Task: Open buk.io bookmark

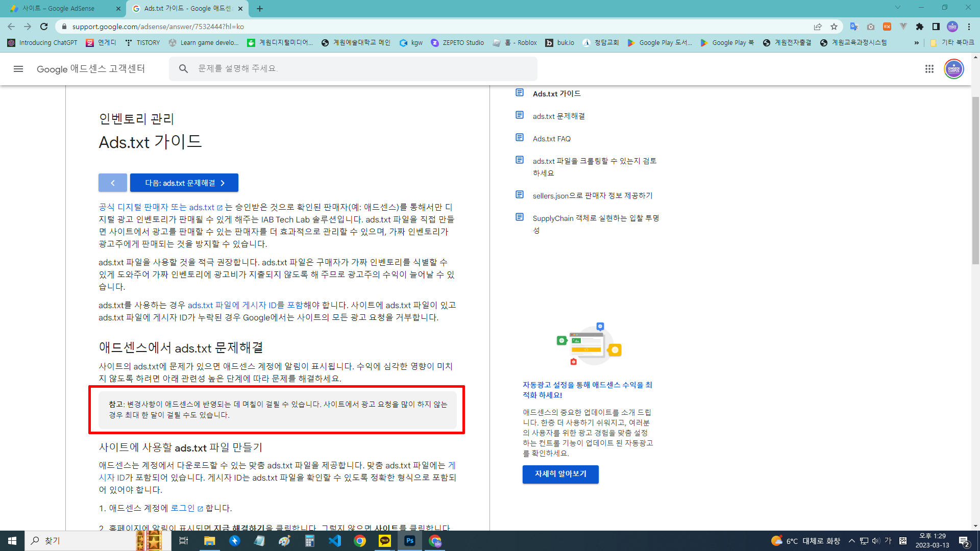Action: coord(559,43)
